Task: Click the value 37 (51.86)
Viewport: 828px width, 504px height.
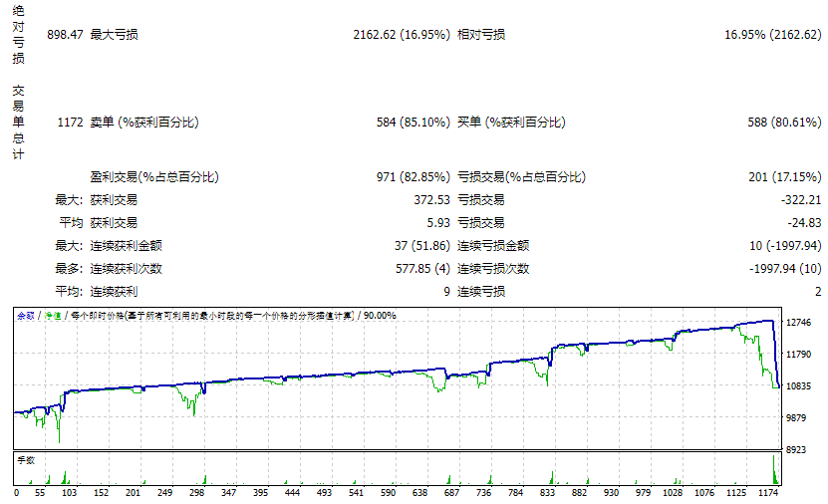Action: (x=421, y=246)
